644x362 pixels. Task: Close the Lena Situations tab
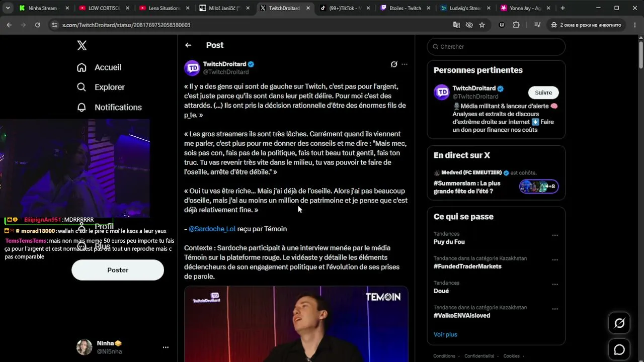pyautogui.click(x=187, y=8)
